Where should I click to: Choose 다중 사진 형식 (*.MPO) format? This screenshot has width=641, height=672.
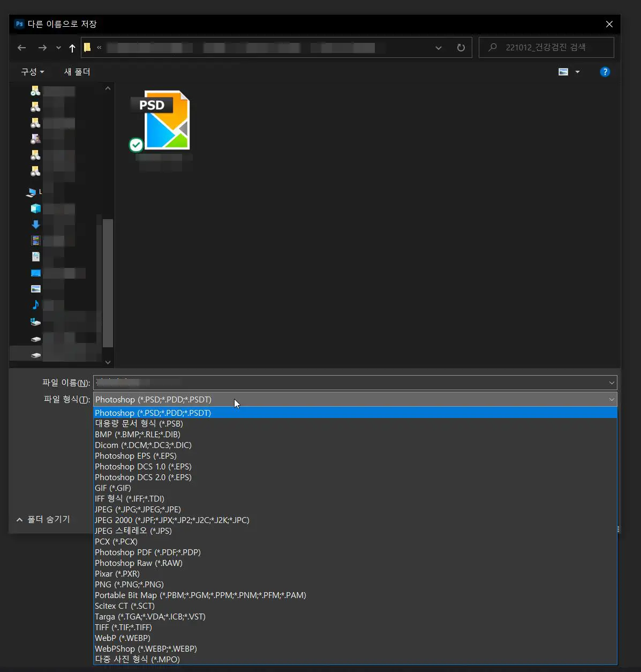coord(355,659)
